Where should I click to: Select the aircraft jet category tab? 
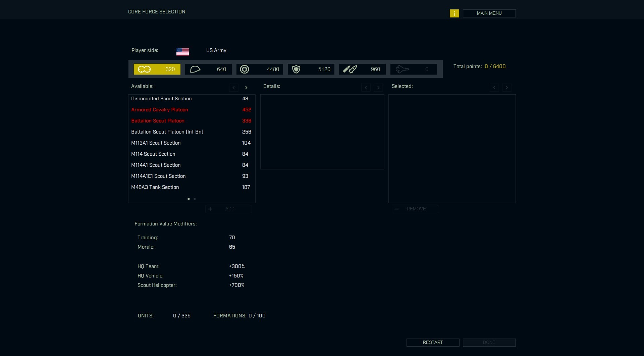[x=414, y=69]
